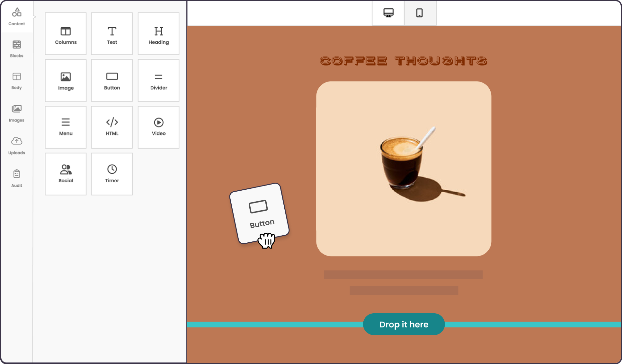The image size is (622, 364).
Task: Select the HTML content tile
Action: pos(112,127)
